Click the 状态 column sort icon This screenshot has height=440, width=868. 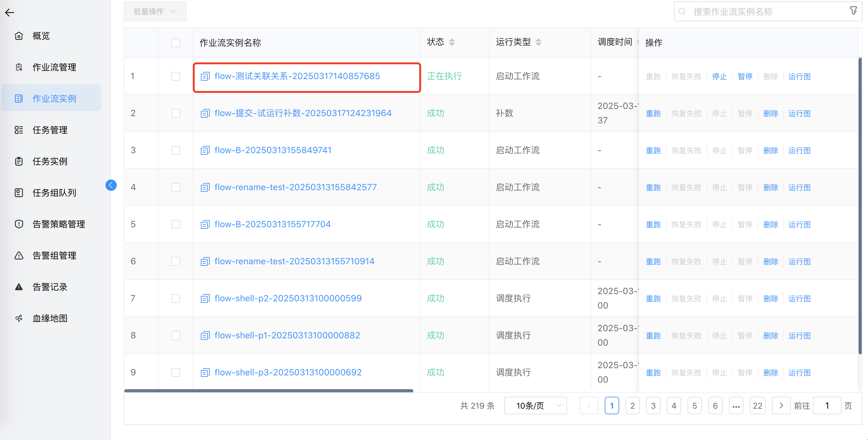452,42
